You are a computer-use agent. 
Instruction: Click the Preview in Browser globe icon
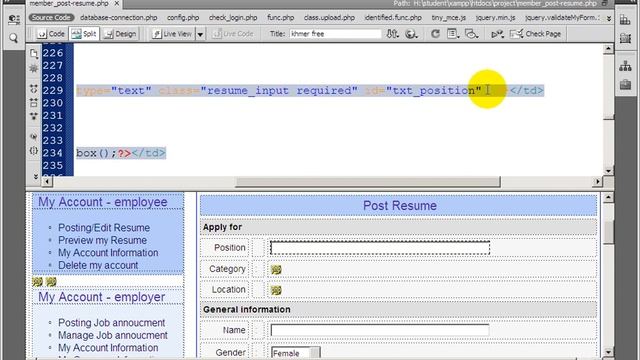coord(411,34)
